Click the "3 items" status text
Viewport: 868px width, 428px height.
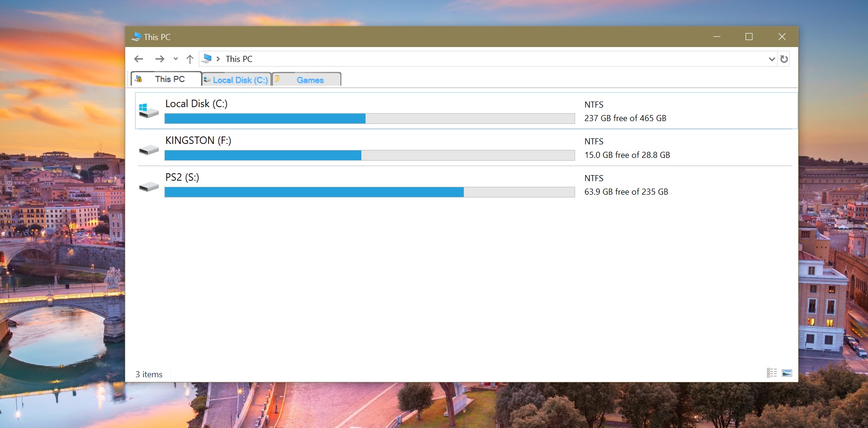click(149, 374)
